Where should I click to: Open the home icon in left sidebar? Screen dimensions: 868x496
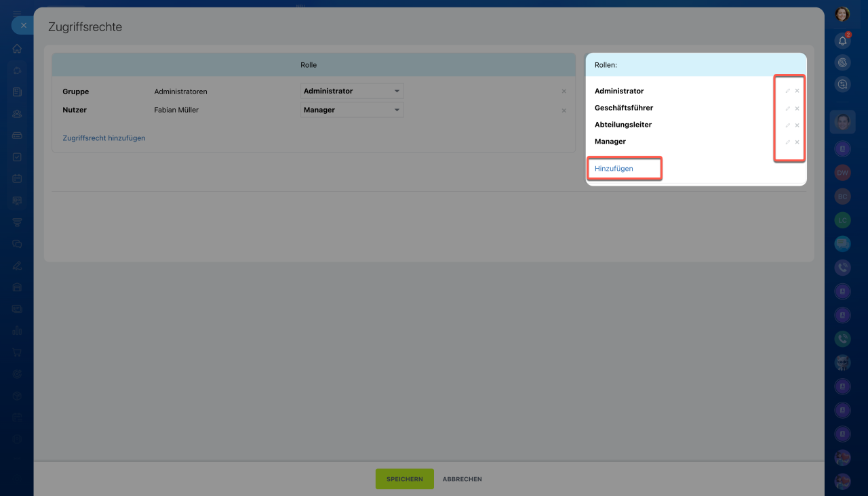(17, 49)
